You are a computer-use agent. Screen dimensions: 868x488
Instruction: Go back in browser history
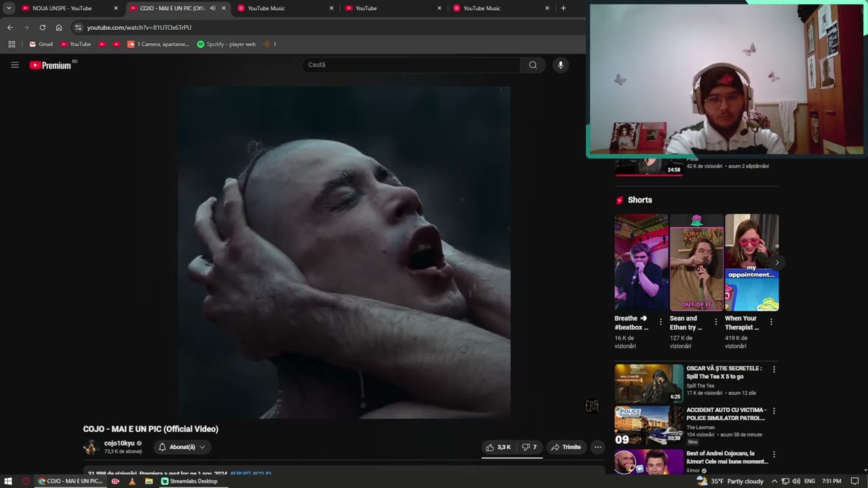pos(9,27)
